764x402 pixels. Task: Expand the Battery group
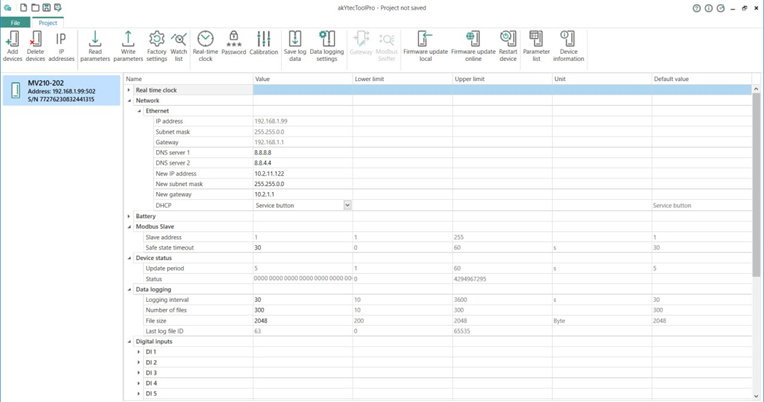pos(129,216)
